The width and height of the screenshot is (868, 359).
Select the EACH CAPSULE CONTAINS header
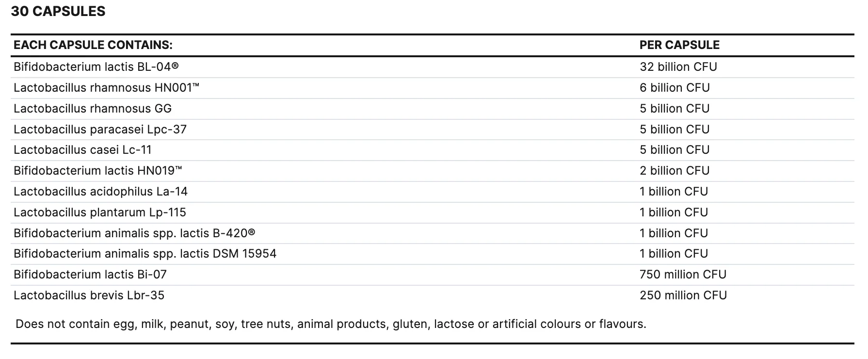[x=93, y=45]
